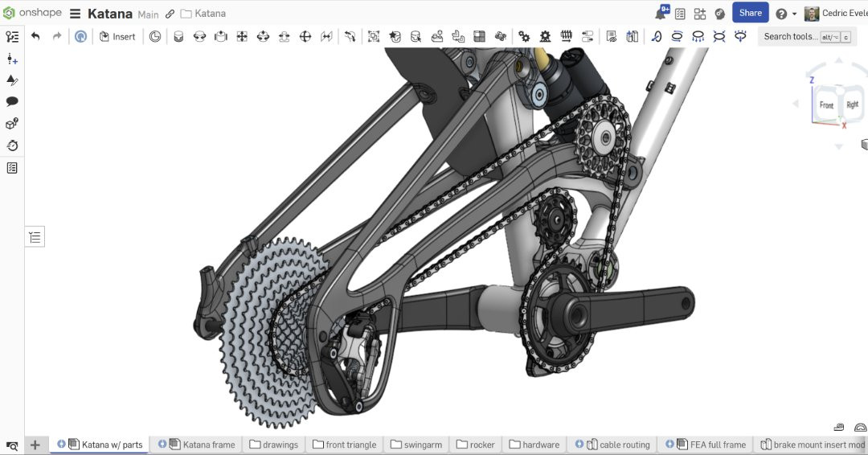Toggle the instance list panel button

coord(35,237)
